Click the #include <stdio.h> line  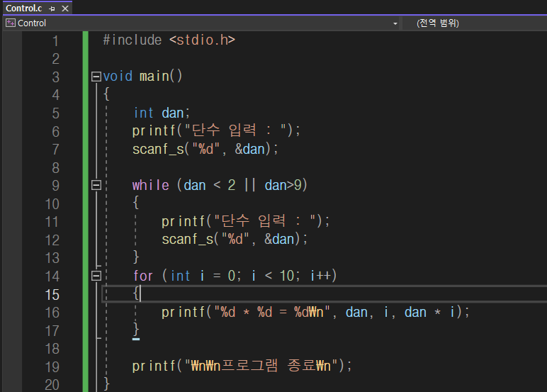pyautogui.click(x=169, y=40)
